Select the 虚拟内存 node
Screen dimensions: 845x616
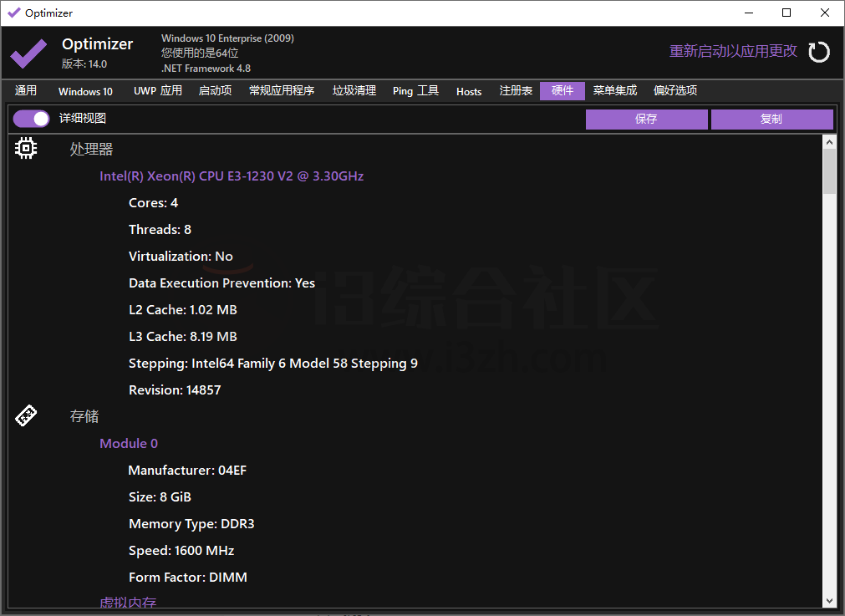tap(128, 602)
